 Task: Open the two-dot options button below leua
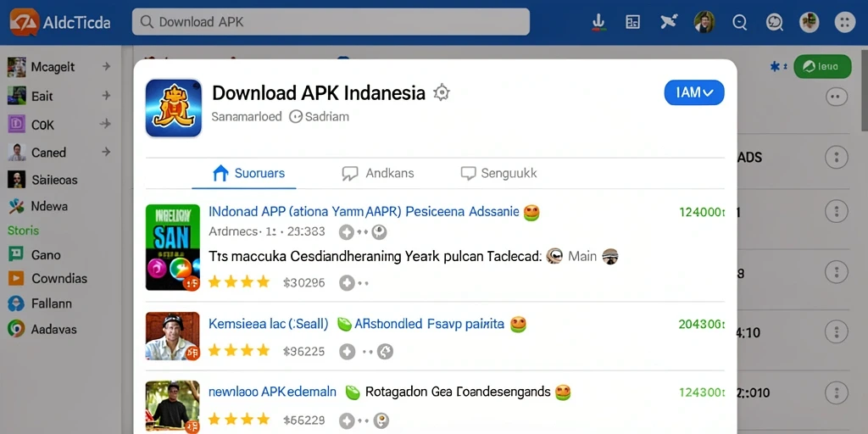[x=837, y=97]
